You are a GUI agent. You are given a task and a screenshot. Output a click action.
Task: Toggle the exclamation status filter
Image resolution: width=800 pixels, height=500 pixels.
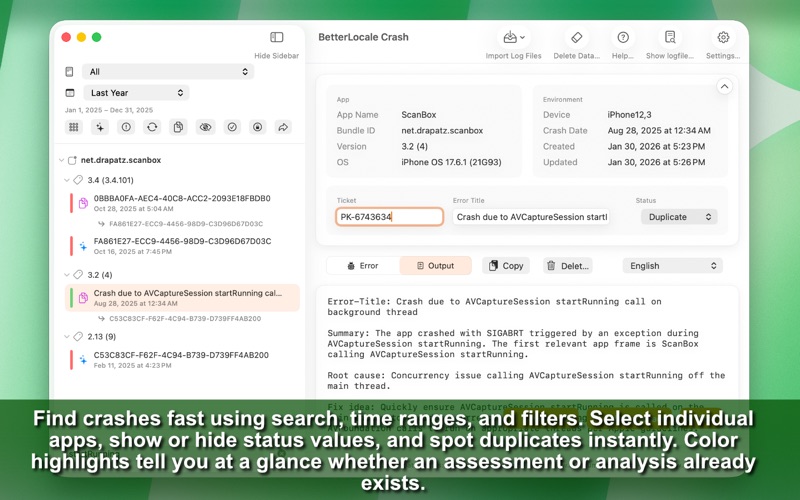coord(126,127)
